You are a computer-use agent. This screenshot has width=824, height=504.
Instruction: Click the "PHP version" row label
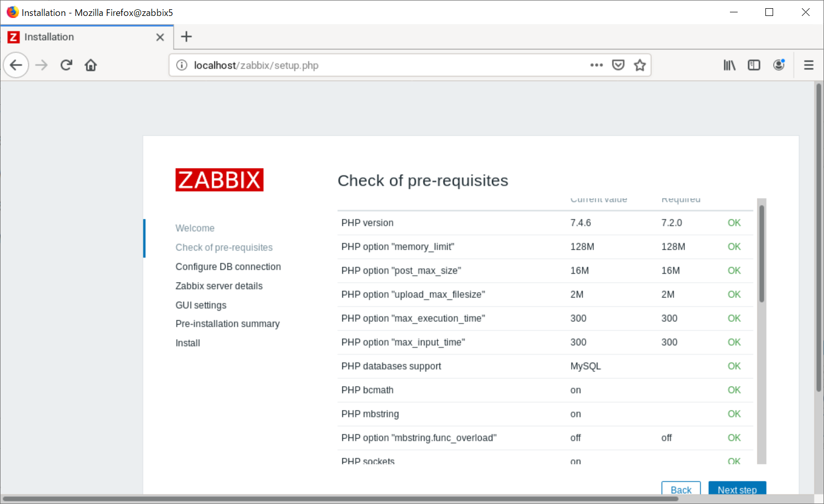coord(368,223)
